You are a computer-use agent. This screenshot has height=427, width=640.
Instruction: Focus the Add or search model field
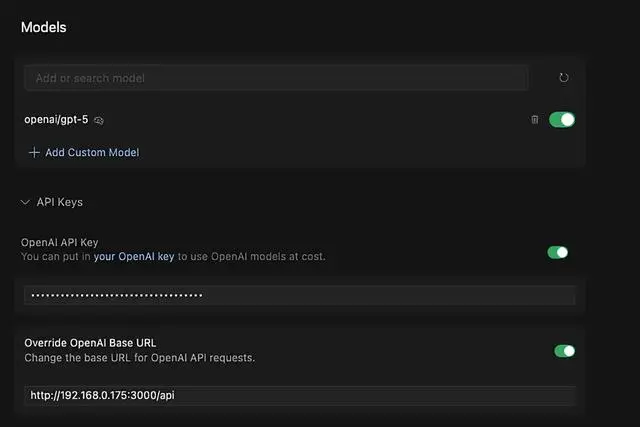pyautogui.click(x=276, y=78)
